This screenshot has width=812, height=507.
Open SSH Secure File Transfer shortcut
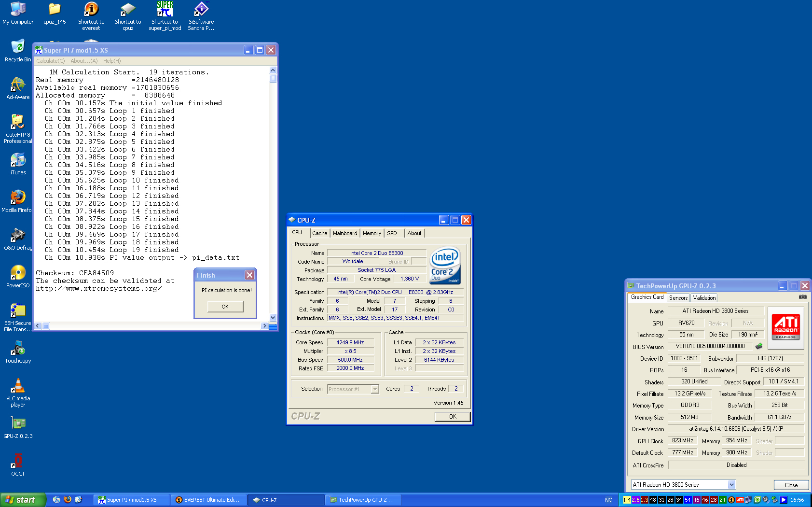(x=18, y=317)
